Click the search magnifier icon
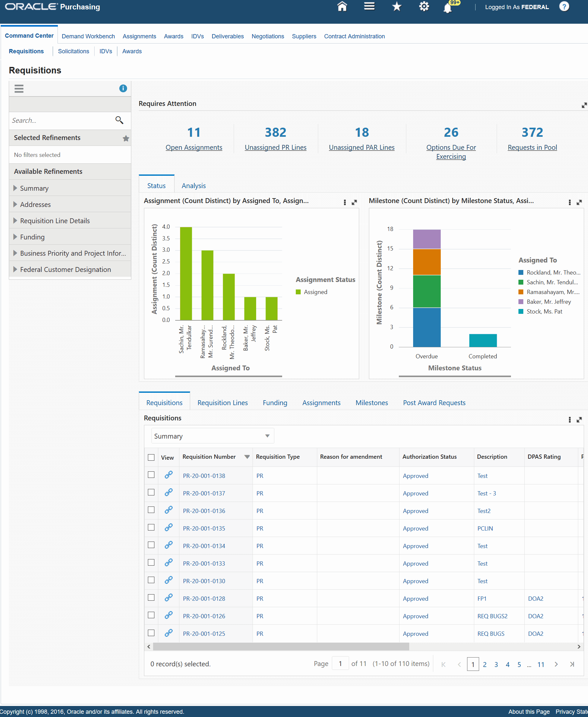Image resolution: width=588 pixels, height=717 pixels. point(119,120)
